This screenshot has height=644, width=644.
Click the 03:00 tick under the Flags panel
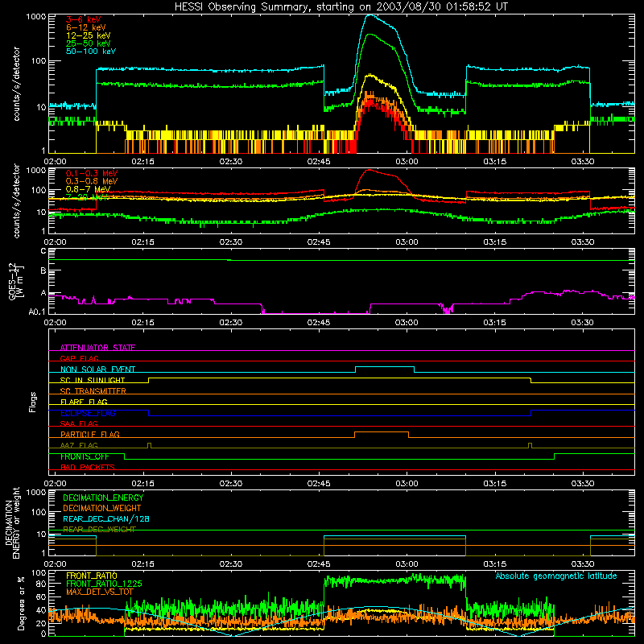407,484
